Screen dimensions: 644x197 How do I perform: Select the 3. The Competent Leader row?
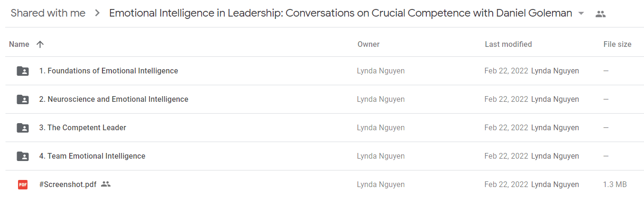[325, 128]
